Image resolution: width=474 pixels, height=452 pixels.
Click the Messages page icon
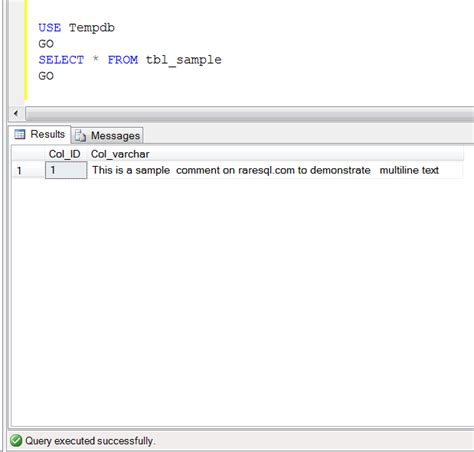click(x=80, y=136)
